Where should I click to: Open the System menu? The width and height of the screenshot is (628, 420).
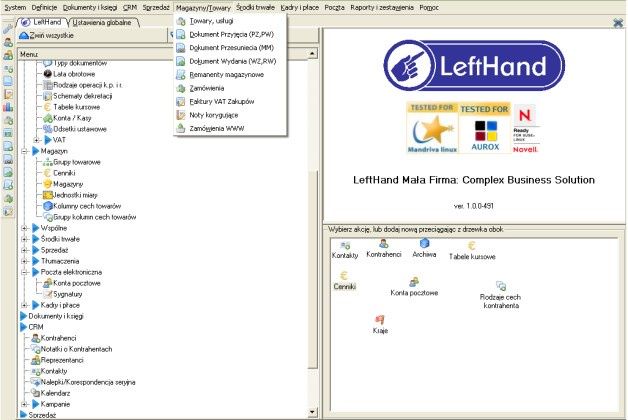[x=15, y=7]
